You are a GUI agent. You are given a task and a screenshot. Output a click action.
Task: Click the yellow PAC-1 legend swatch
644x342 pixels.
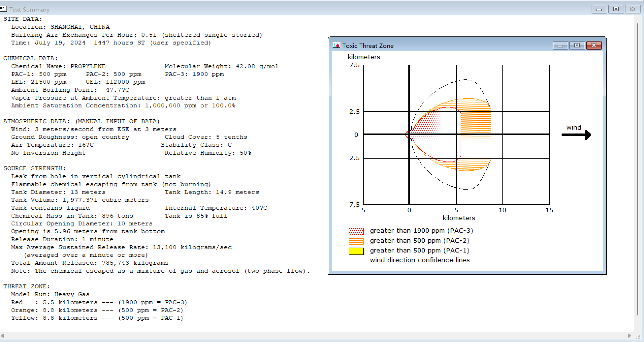(x=356, y=251)
